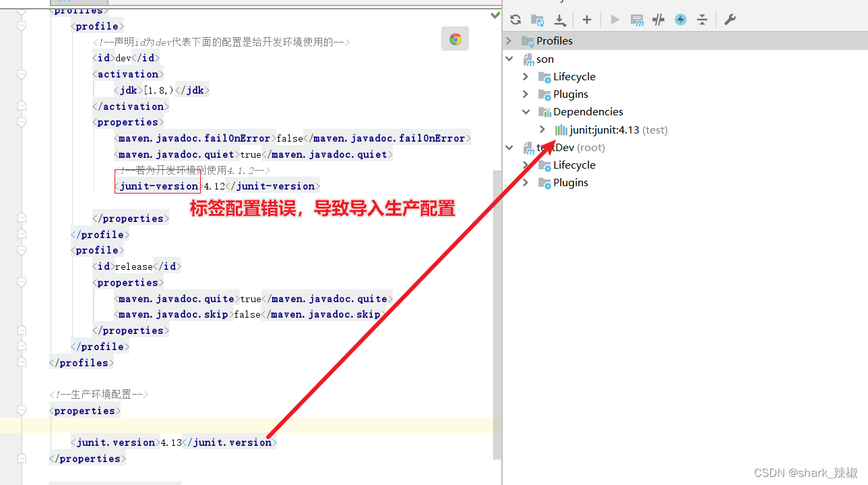Click the Collapse All icon
The height and width of the screenshot is (485, 868).
(702, 20)
